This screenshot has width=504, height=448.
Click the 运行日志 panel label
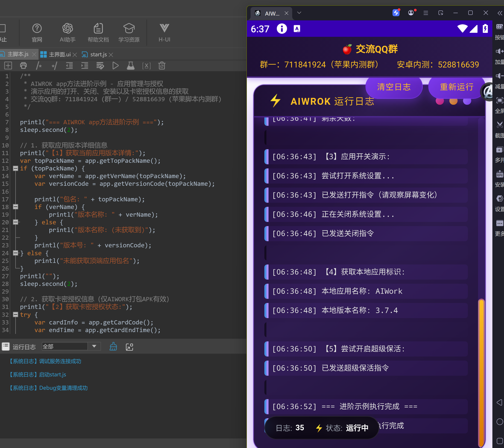24,347
